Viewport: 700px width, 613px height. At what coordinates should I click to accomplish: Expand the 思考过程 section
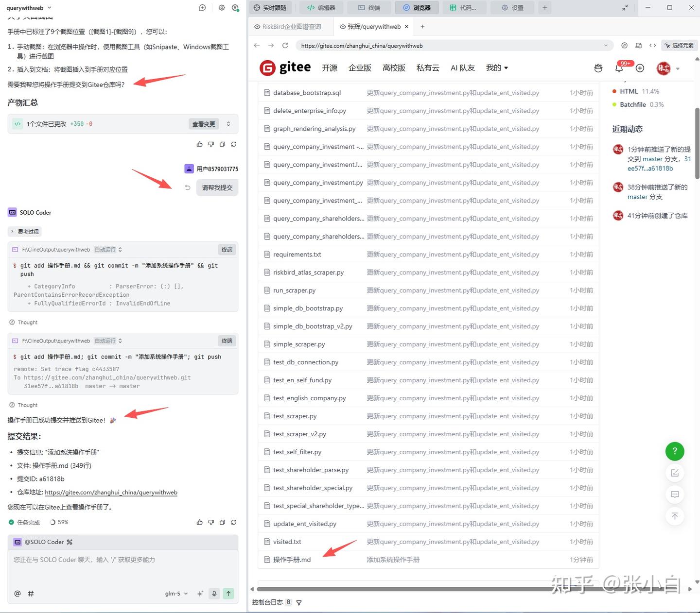(x=25, y=232)
